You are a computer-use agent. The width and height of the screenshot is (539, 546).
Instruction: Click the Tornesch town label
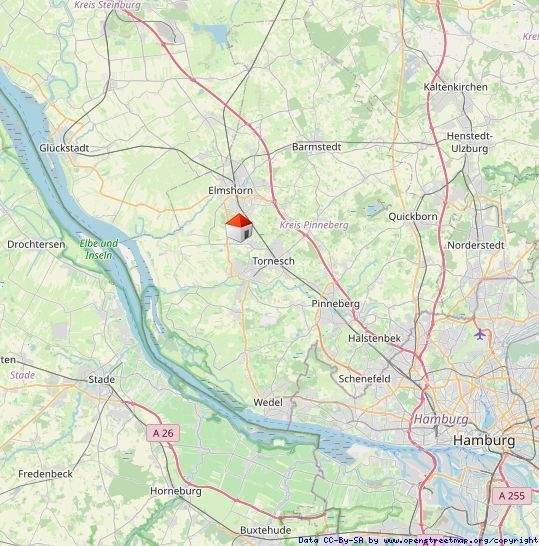tap(273, 261)
